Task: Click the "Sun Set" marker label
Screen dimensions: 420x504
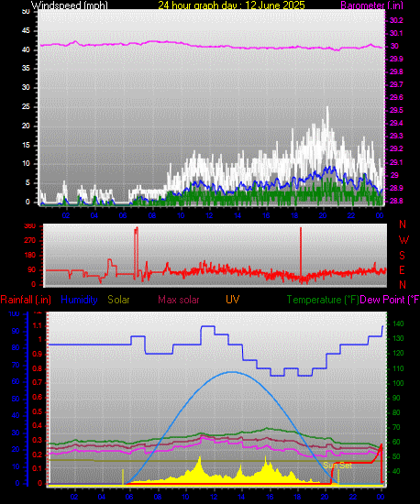Action: (x=337, y=466)
